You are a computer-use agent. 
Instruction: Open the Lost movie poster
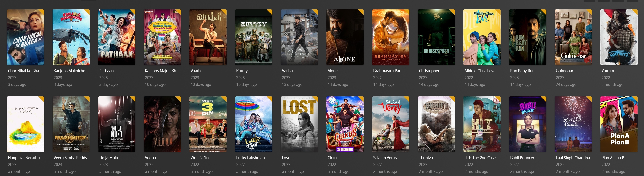299,124
